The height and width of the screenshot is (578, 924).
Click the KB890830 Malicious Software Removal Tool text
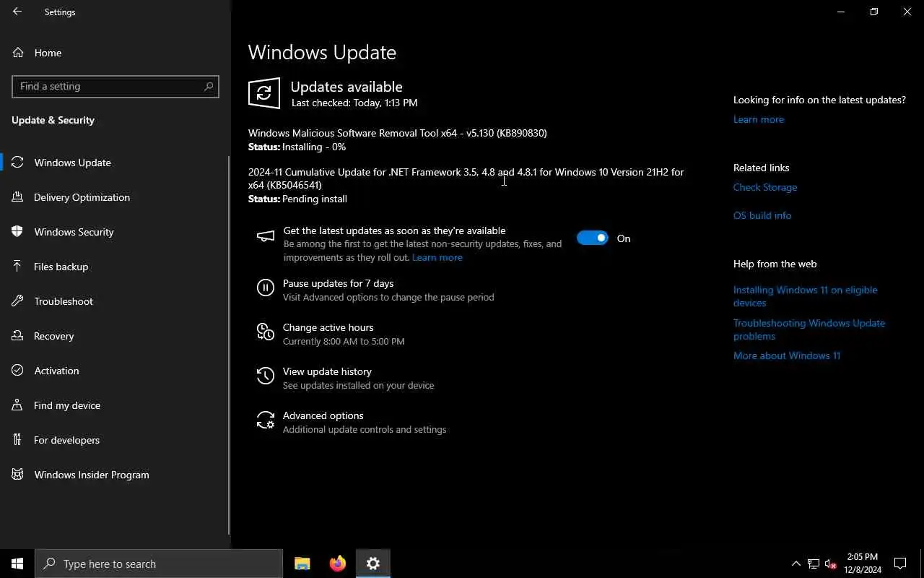pyautogui.click(x=398, y=133)
